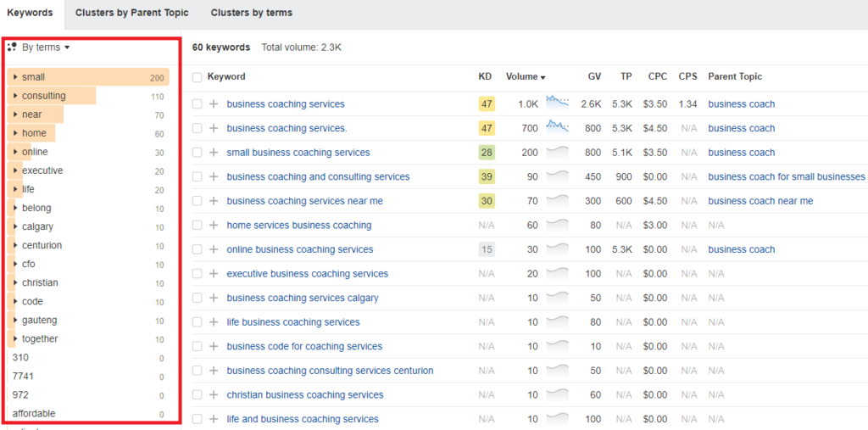Click the 'Total volume: 2.3K' text
The image size is (868, 430).
(302, 47)
